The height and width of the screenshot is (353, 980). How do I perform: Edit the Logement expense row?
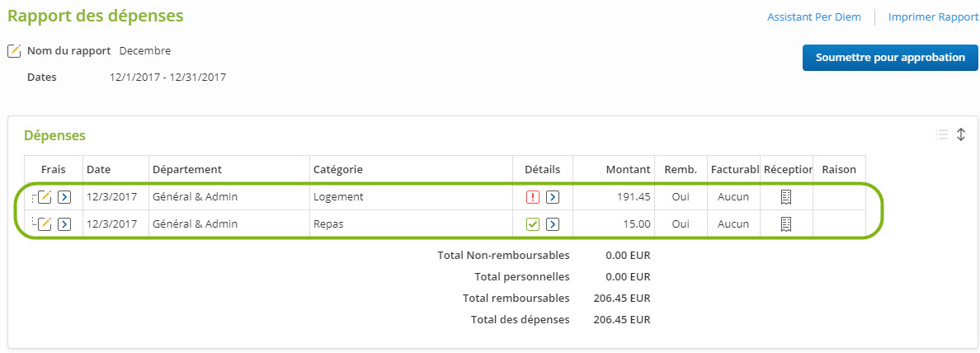point(45,197)
